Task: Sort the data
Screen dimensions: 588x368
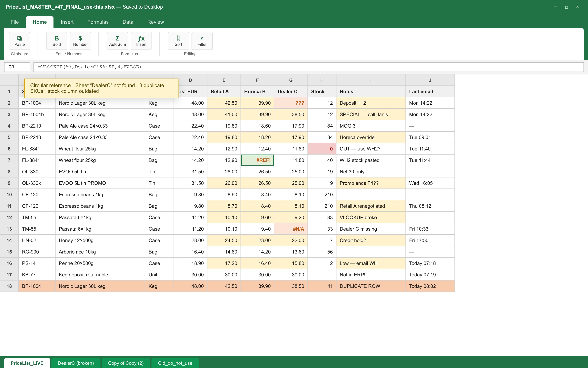Action: 178,41
